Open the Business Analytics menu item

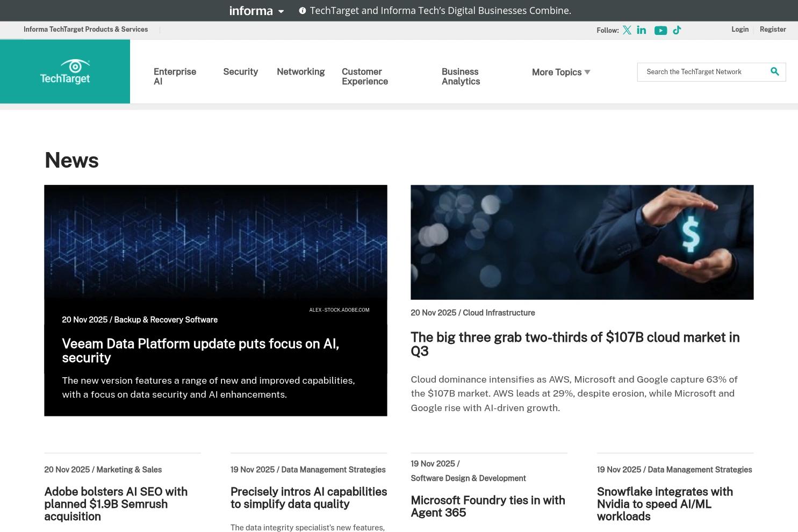pyautogui.click(x=461, y=76)
